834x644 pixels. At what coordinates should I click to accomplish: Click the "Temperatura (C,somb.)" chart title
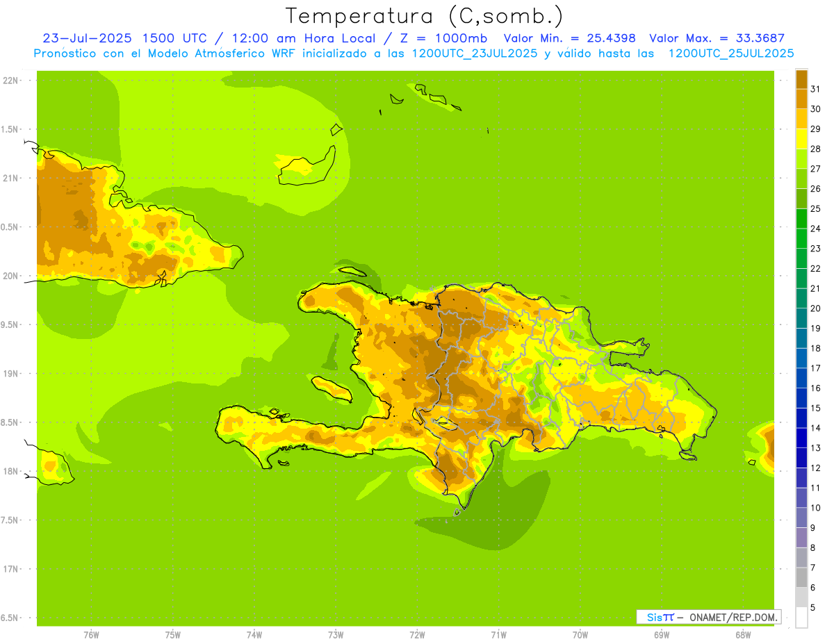click(x=425, y=16)
